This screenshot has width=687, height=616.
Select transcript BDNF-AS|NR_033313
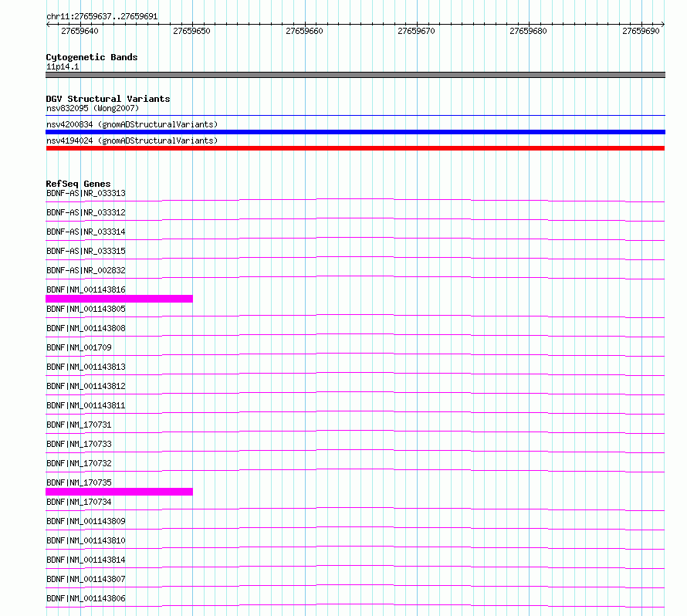[86, 193]
